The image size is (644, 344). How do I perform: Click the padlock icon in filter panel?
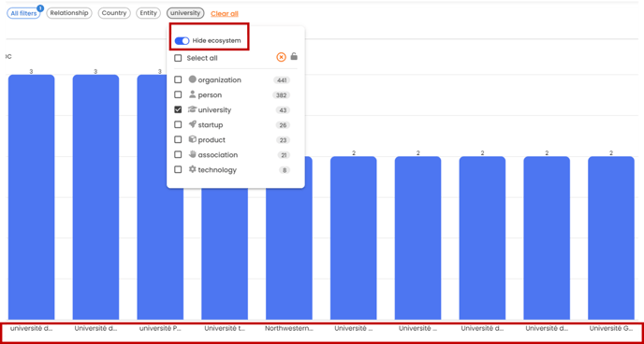click(294, 57)
